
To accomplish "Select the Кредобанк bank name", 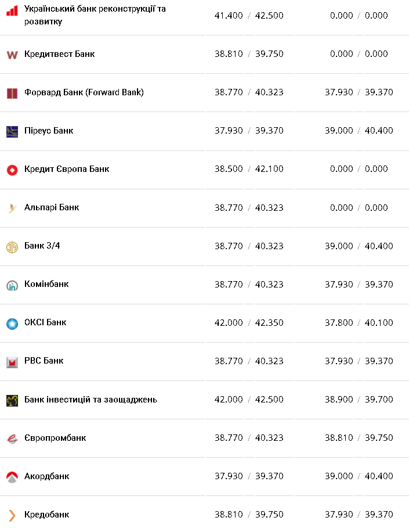I will [46, 515].
